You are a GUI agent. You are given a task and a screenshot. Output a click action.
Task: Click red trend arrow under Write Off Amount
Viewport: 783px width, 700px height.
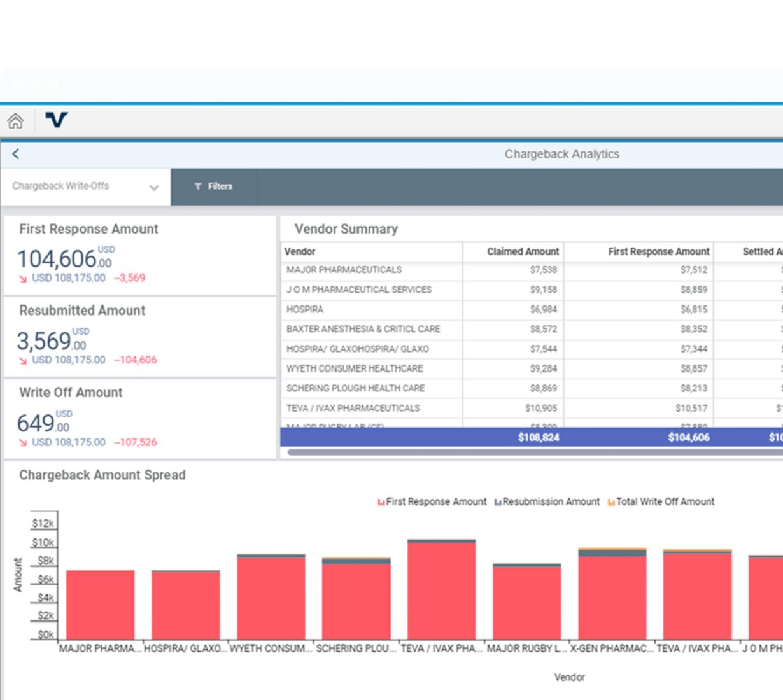click(x=23, y=443)
